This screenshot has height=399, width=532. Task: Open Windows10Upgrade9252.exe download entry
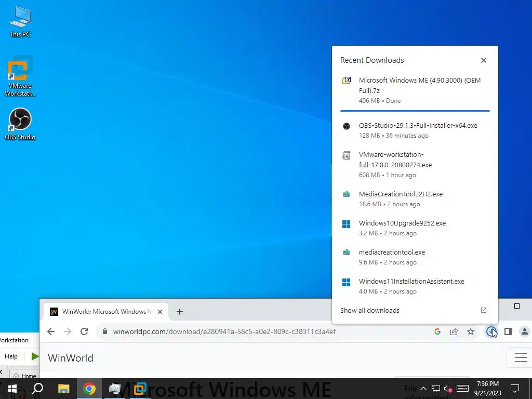[415, 228]
